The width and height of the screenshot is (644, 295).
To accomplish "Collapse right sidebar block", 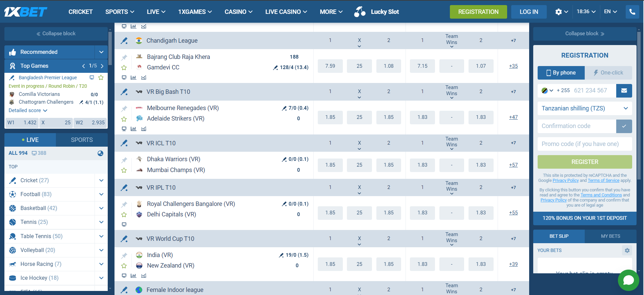I will tap(585, 34).
